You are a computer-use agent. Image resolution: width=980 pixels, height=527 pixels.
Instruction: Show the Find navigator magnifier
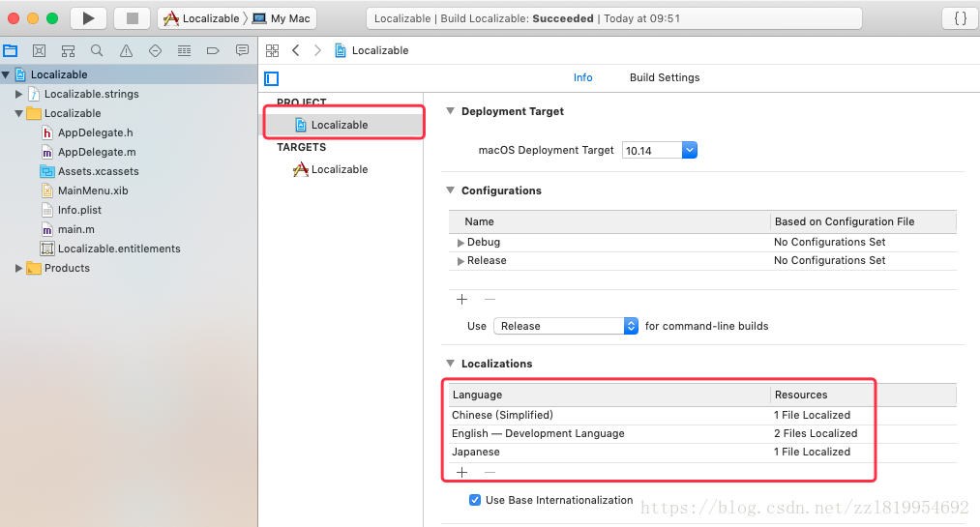[x=97, y=50]
